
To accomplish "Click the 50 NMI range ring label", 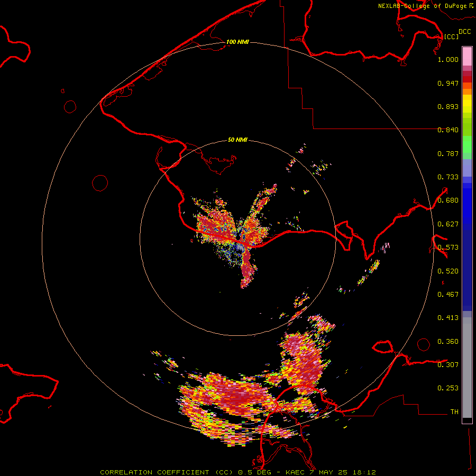I will (237, 140).
